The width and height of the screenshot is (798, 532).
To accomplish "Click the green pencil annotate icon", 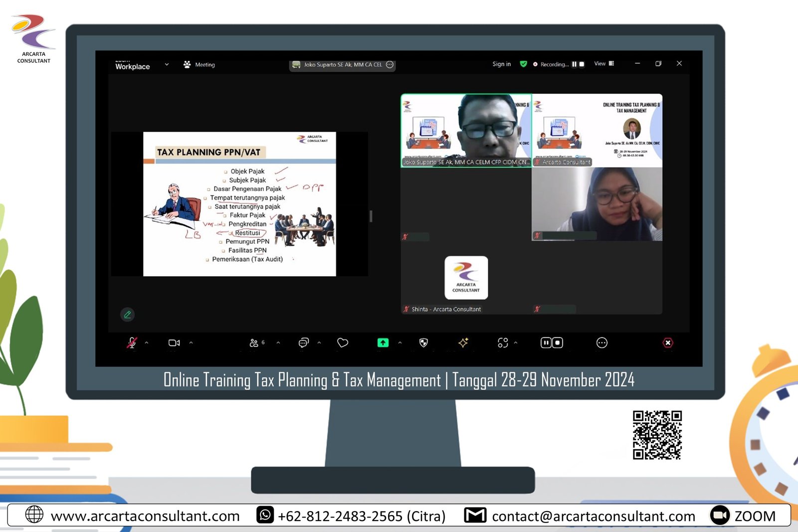I will (x=128, y=315).
